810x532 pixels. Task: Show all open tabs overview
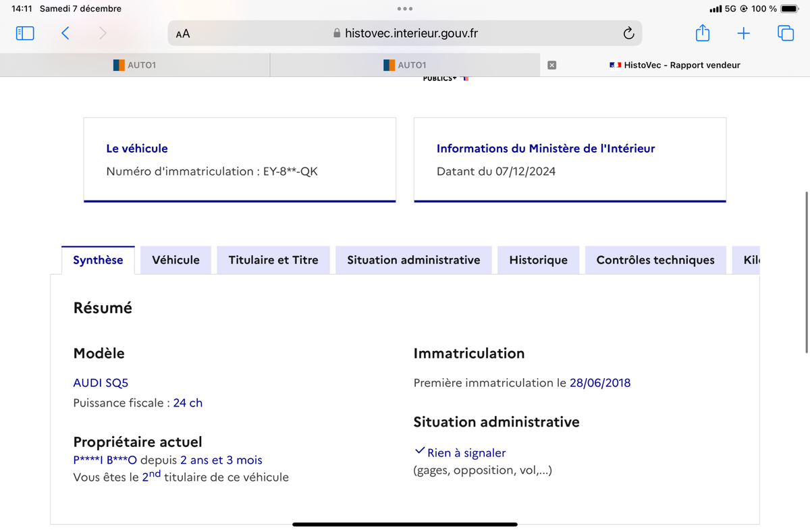[x=786, y=33]
